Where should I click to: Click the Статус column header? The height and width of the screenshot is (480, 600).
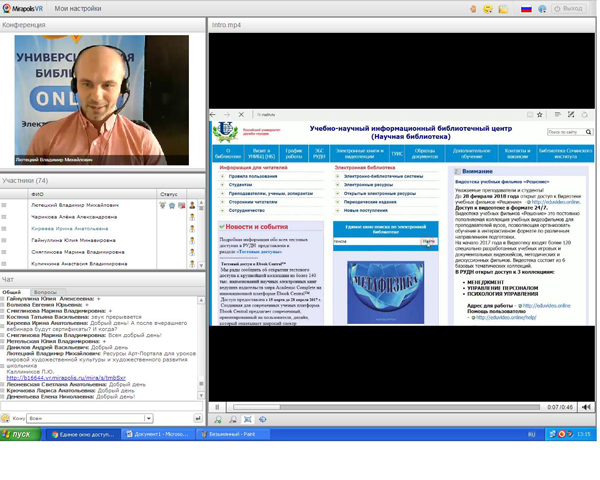coord(171,194)
